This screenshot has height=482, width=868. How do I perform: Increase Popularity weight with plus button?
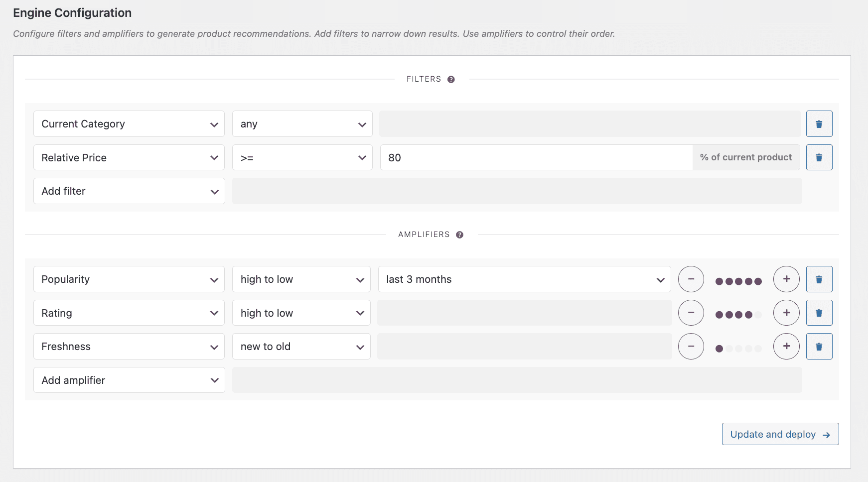786,279
